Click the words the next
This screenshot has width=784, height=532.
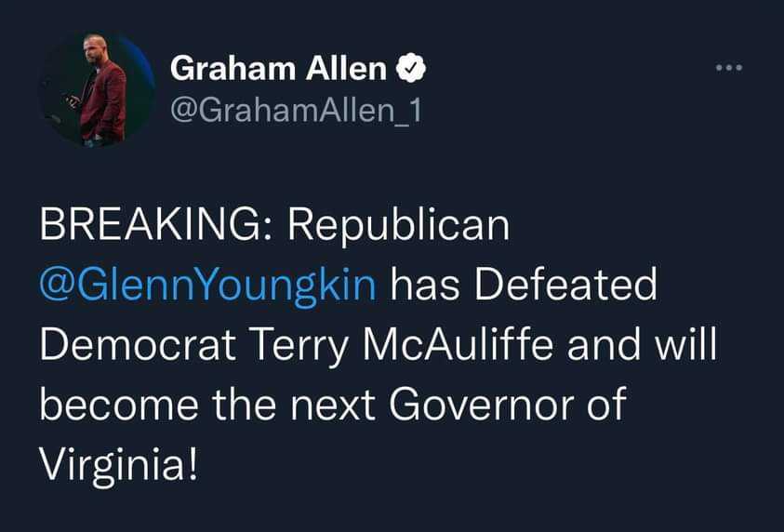(x=294, y=404)
